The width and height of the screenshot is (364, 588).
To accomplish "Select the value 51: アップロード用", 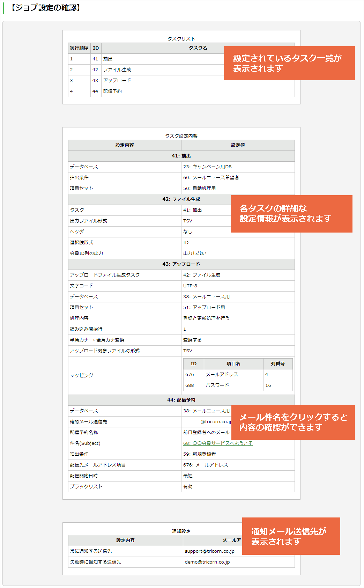I will pos(204,308).
